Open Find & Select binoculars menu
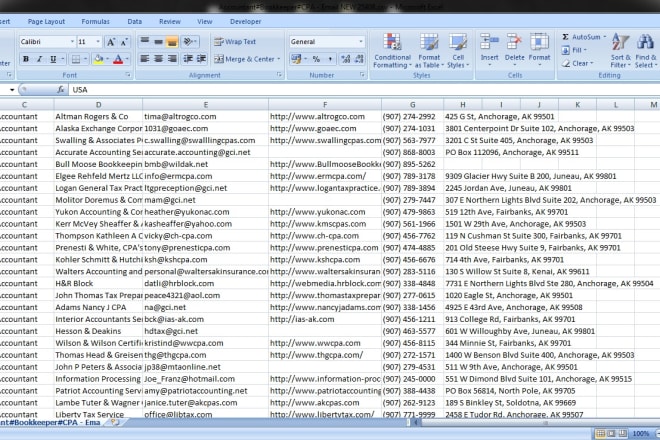660x440 pixels. coord(645,51)
